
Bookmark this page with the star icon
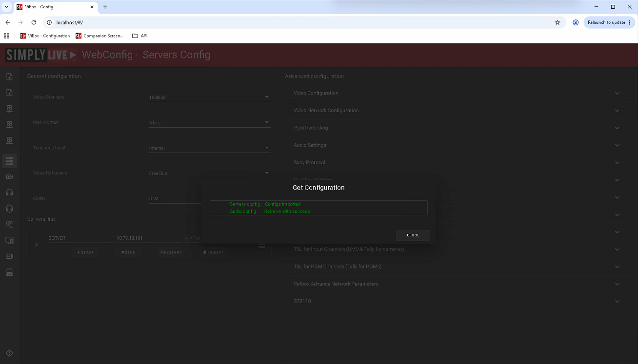click(558, 22)
